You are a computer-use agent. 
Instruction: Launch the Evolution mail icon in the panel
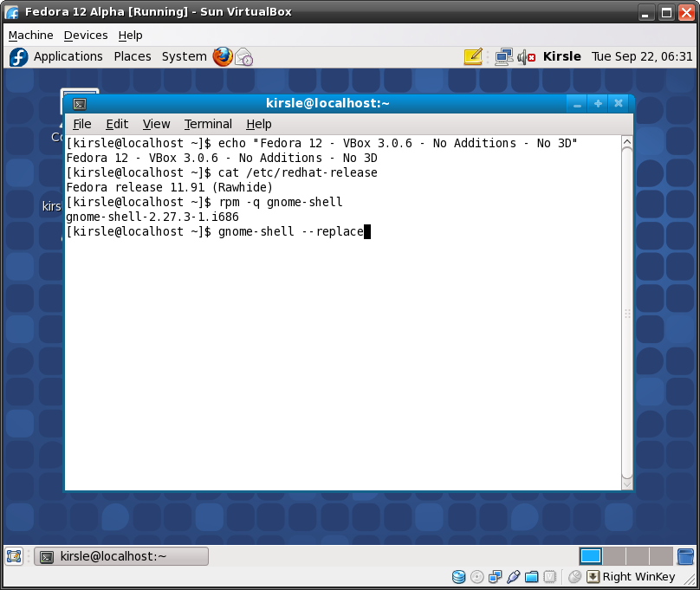pyautogui.click(x=243, y=57)
